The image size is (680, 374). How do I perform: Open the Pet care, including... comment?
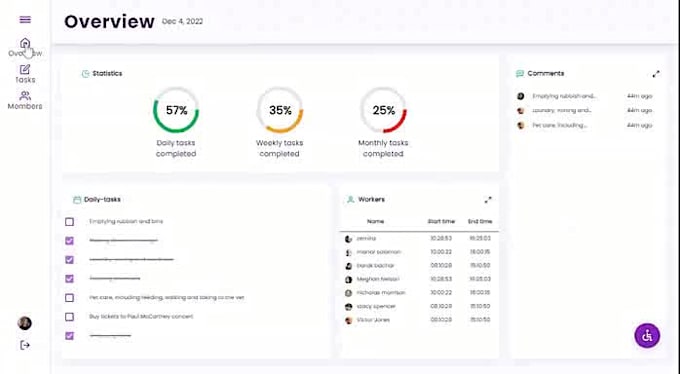[x=559, y=125]
